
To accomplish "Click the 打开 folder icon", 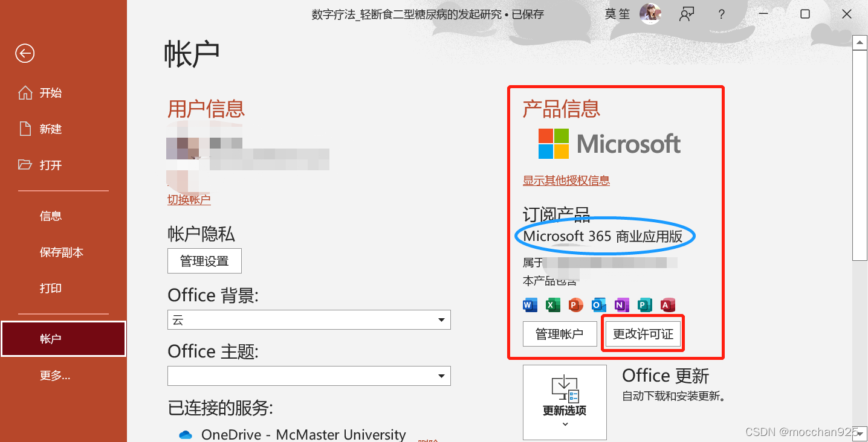I will 25,165.
